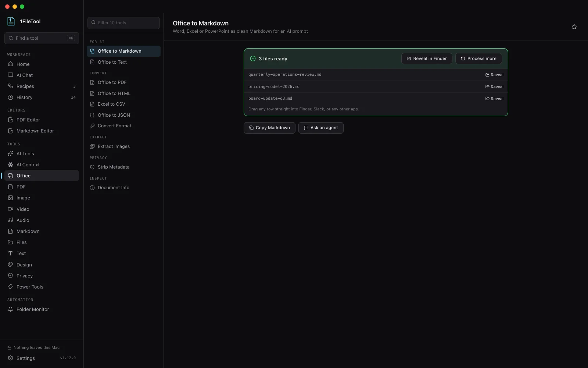Click the Reveal in Finder button
This screenshot has height=368, width=588.
pos(427,59)
